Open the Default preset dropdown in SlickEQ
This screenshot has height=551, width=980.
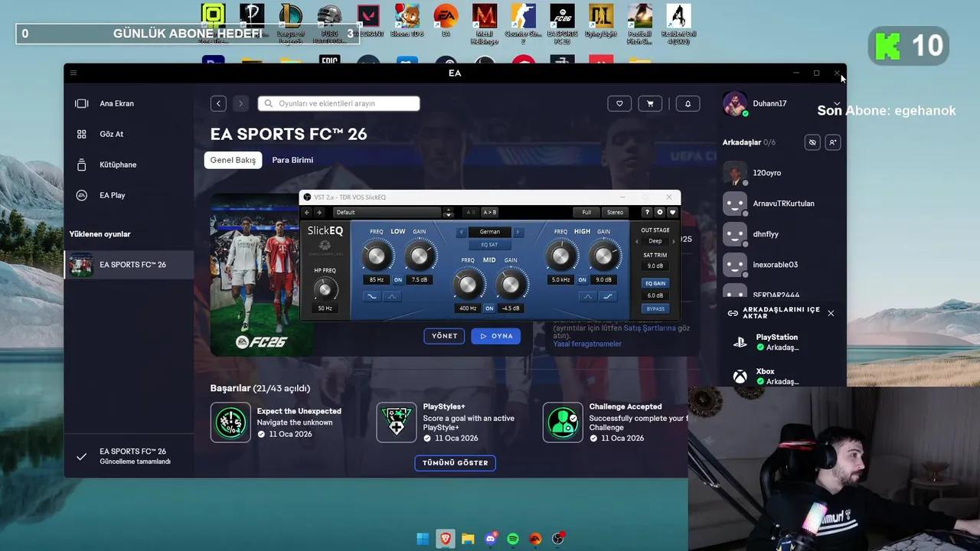tap(387, 212)
